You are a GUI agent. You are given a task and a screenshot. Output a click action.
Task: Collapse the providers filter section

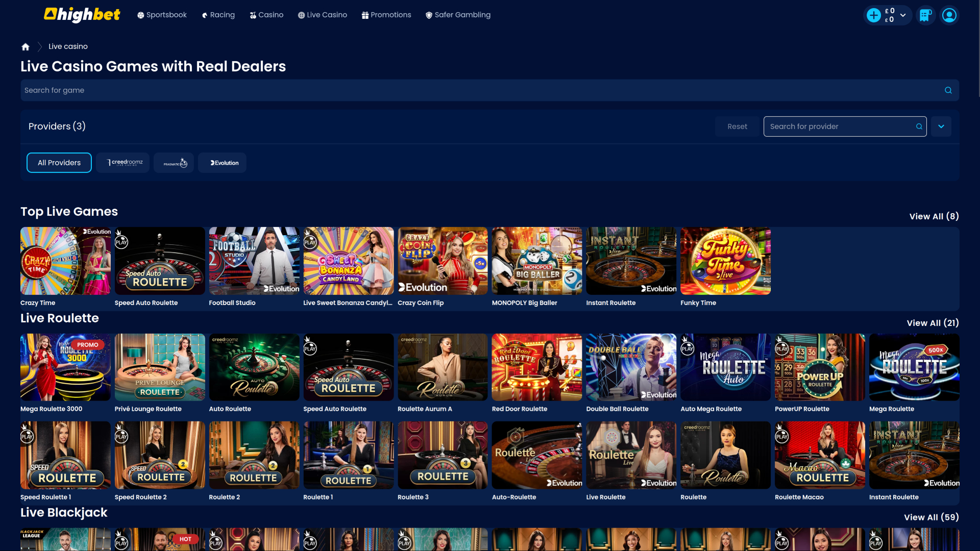tap(941, 126)
